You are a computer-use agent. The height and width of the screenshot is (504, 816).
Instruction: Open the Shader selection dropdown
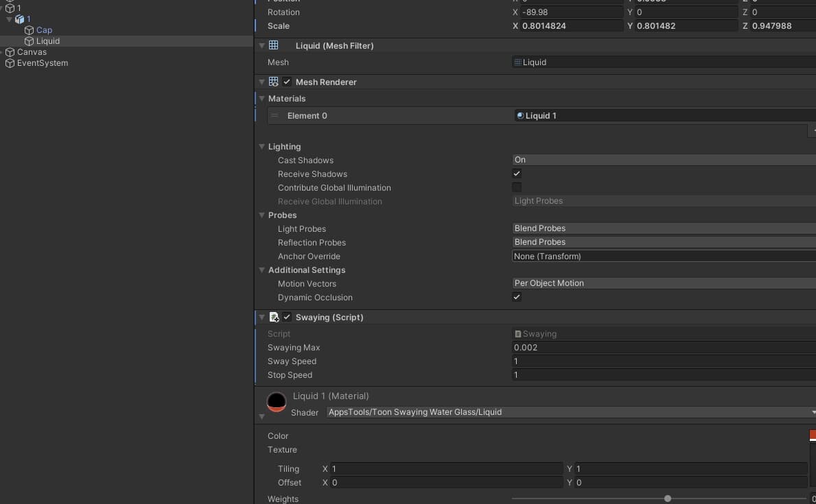pos(570,412)
